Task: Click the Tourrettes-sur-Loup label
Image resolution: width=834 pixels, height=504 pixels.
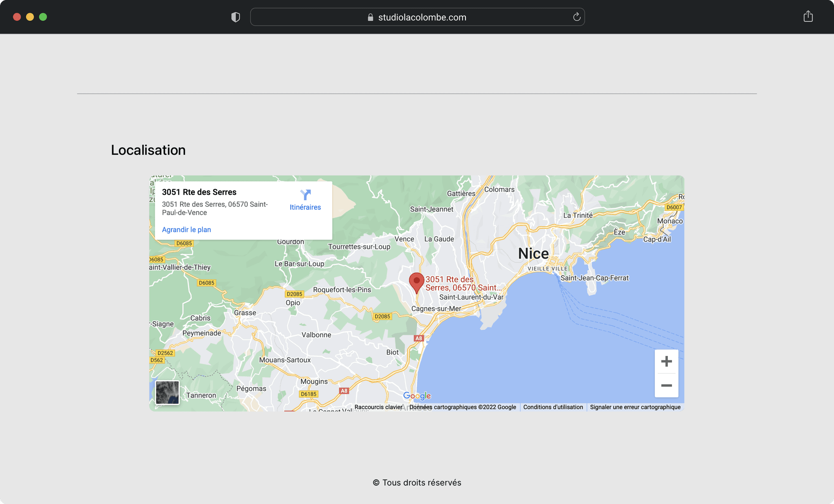Action: pos(359,247)
